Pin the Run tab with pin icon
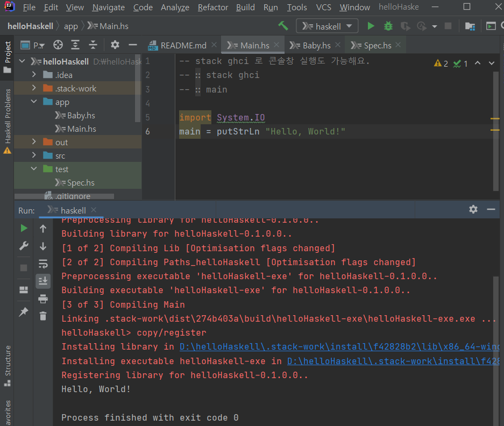 (x=24, y=311)
